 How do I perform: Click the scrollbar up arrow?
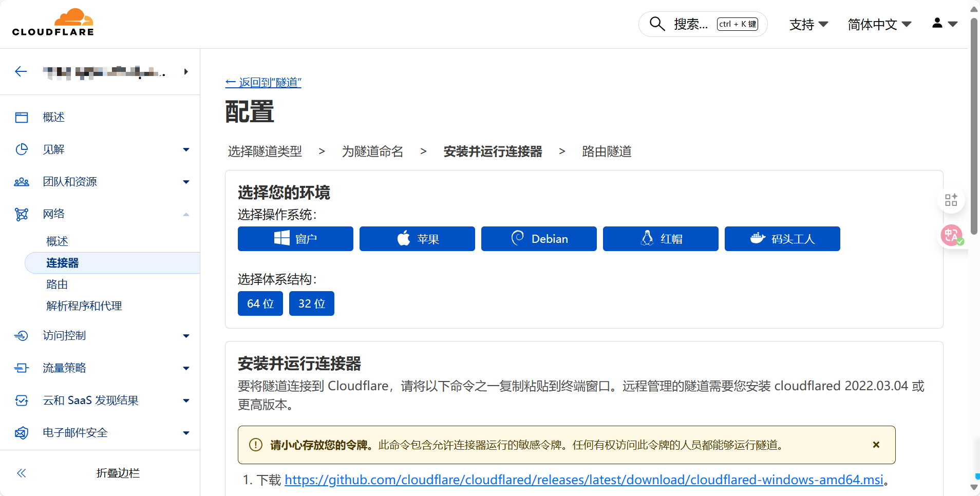pos(974,9)
